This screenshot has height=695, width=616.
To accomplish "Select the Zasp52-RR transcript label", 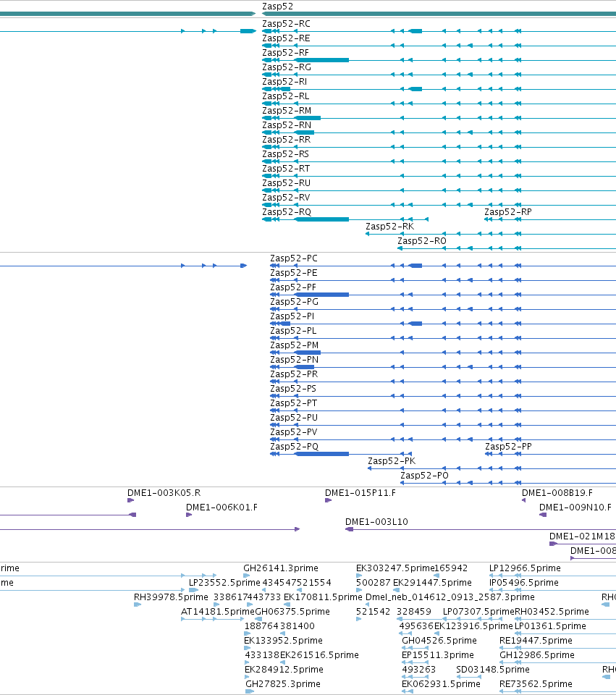I will 287,140.
